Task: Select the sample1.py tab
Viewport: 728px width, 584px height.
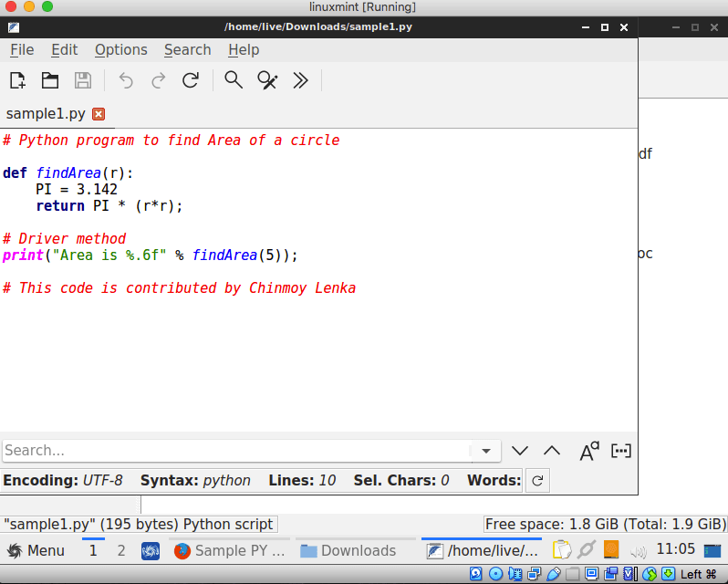Action: click(46, 114)
